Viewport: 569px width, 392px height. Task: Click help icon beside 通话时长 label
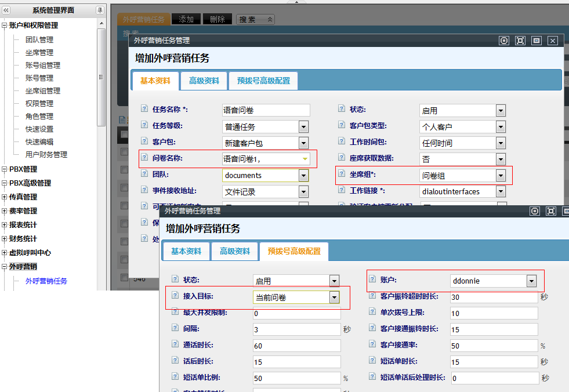tap(175, 345)
